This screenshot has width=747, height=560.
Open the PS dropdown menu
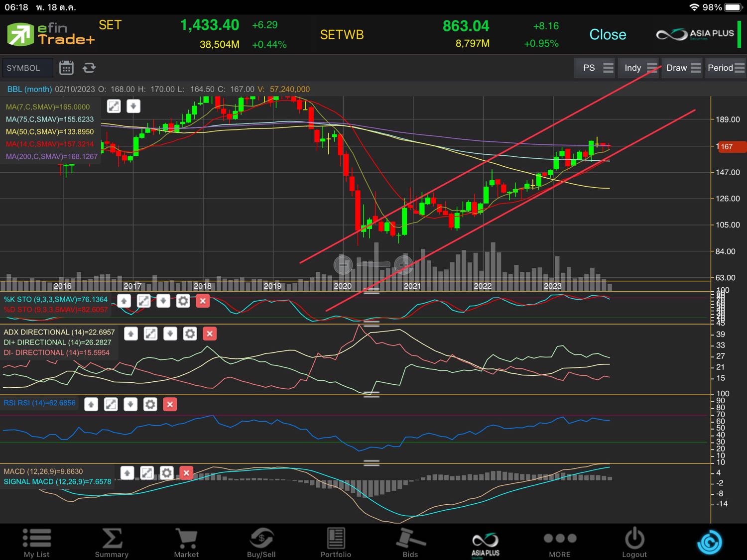tap(596, 68)
